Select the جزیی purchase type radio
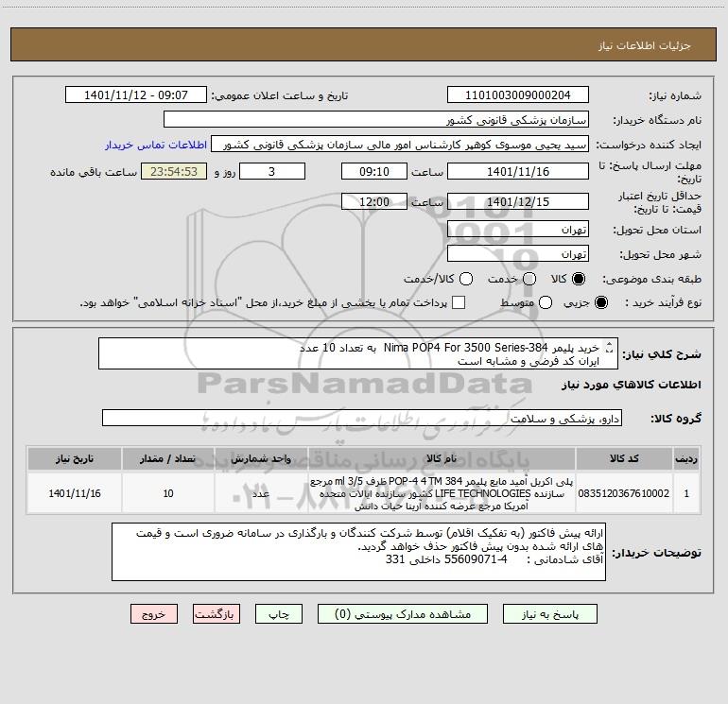 tap(601, 302)
